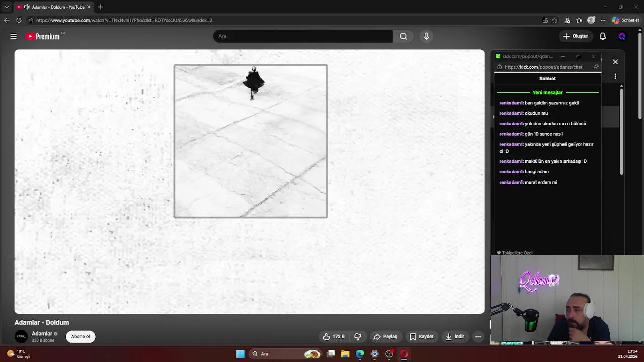Open a new browser tab
The width and height of the screenshot is (644, 362).
tap(101, 7)
